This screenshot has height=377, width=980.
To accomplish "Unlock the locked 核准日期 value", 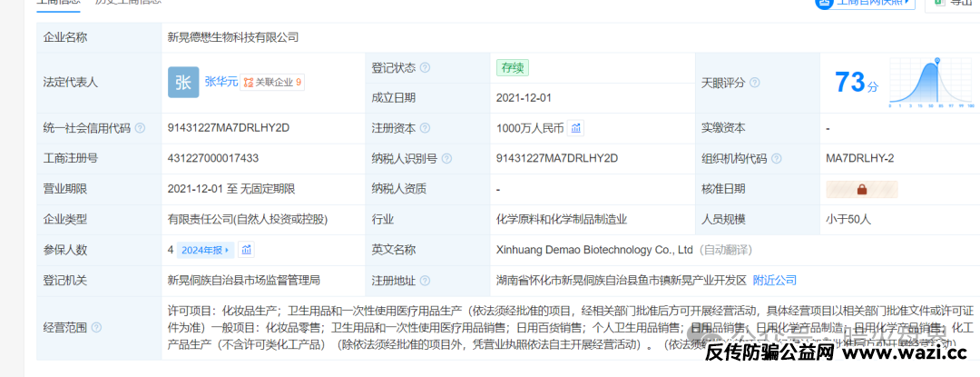I will [861, 189].
